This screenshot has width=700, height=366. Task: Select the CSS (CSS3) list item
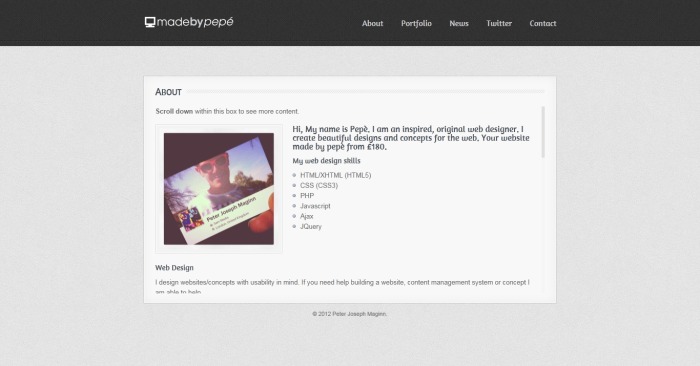click(x=319, y=185)
